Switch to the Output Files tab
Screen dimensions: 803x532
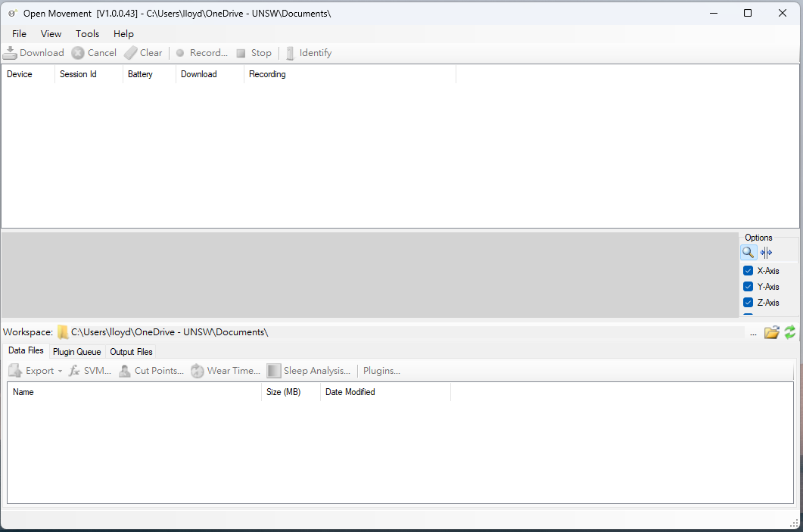pos(131,352)
